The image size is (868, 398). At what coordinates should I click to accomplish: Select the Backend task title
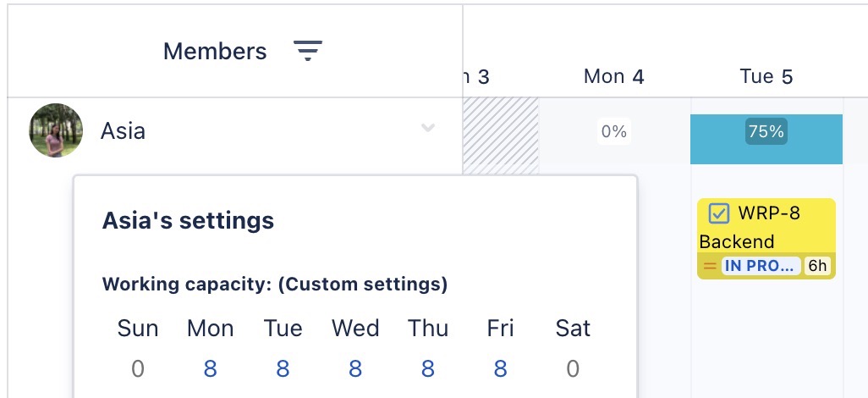pos(725,241)
